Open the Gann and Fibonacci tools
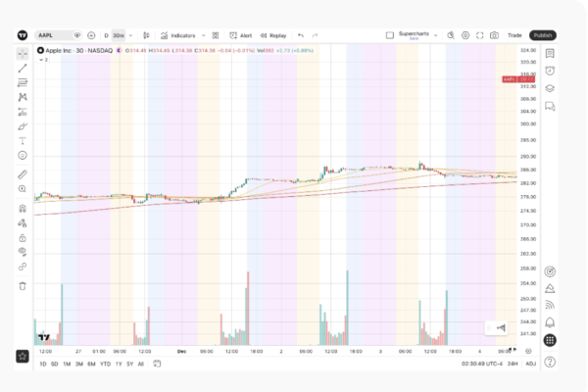The height and width of the screenshot is (392, 588). [x=23, y=82]
